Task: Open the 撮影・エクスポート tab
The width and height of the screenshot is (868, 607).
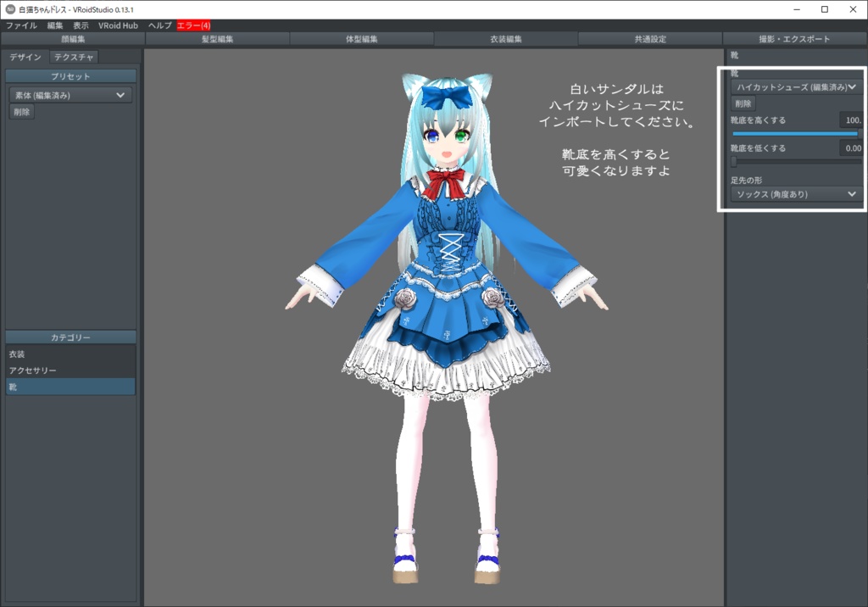Action: coord(794,39)
